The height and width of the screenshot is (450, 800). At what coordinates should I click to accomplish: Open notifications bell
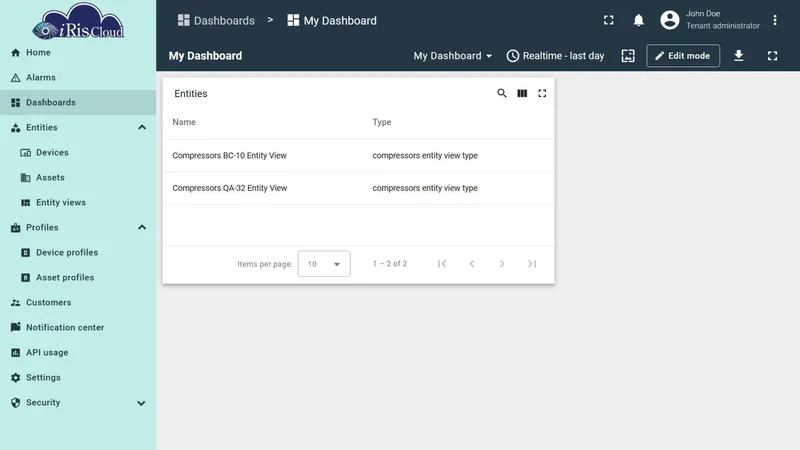(638, 20)
